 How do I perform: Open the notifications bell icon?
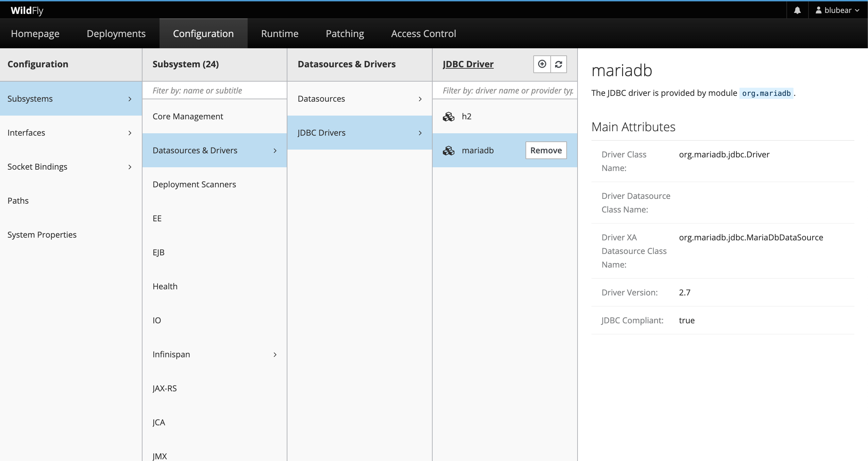tap(797, 10)
